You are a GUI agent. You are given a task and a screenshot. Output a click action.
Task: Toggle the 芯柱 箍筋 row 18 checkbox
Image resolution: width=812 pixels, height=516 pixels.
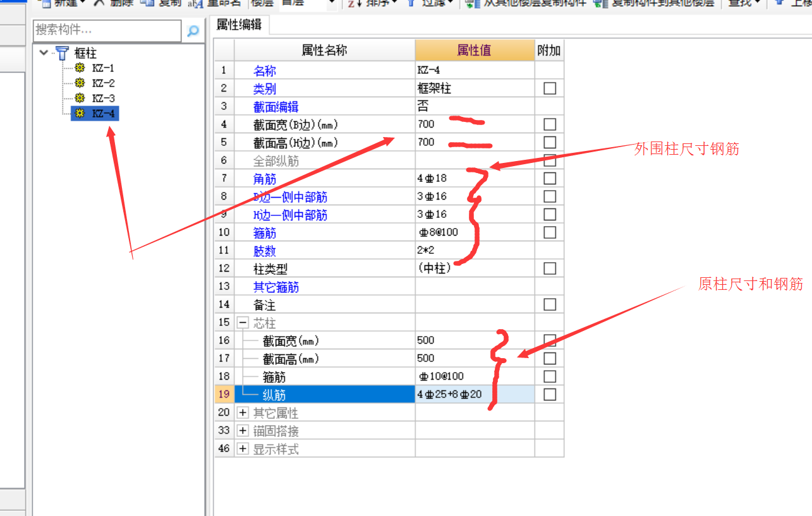(550, 376)
